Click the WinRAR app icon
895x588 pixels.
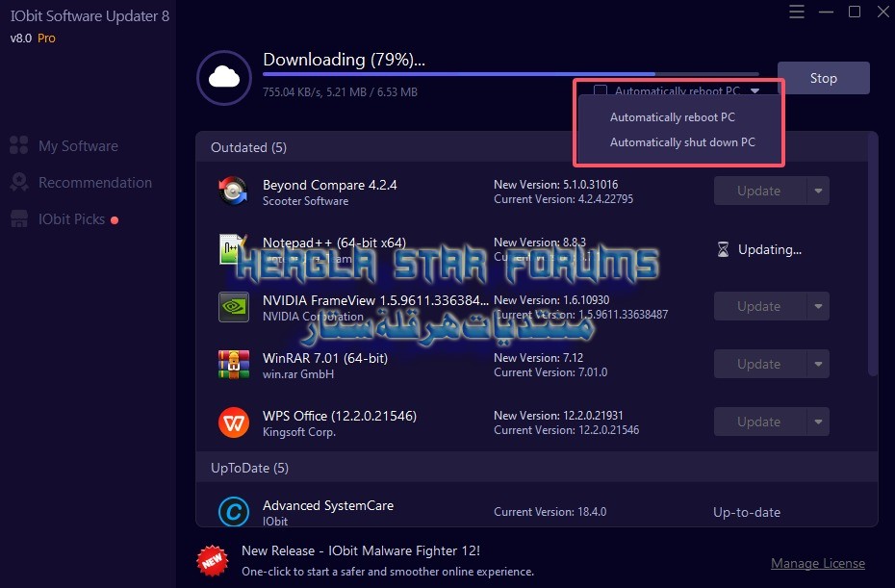[233, 364]
